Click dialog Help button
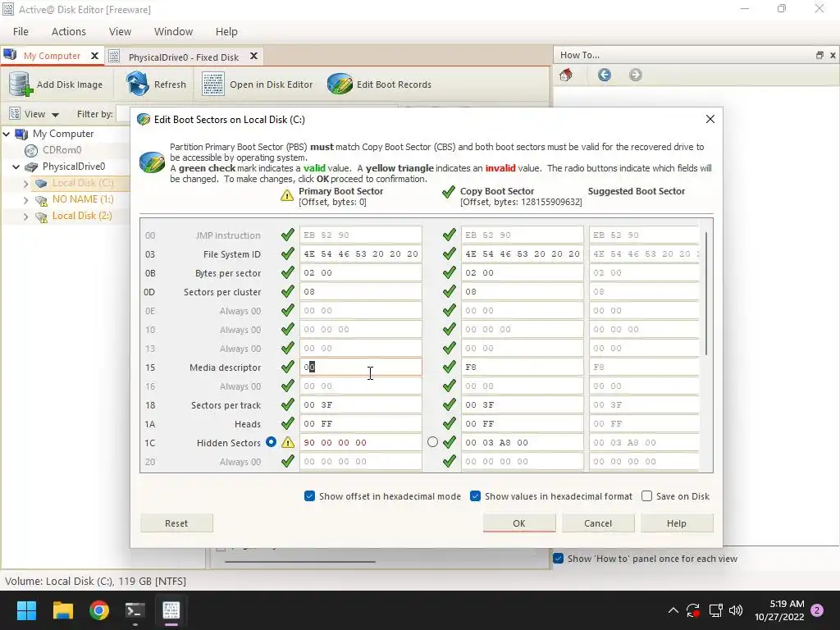 677,523
